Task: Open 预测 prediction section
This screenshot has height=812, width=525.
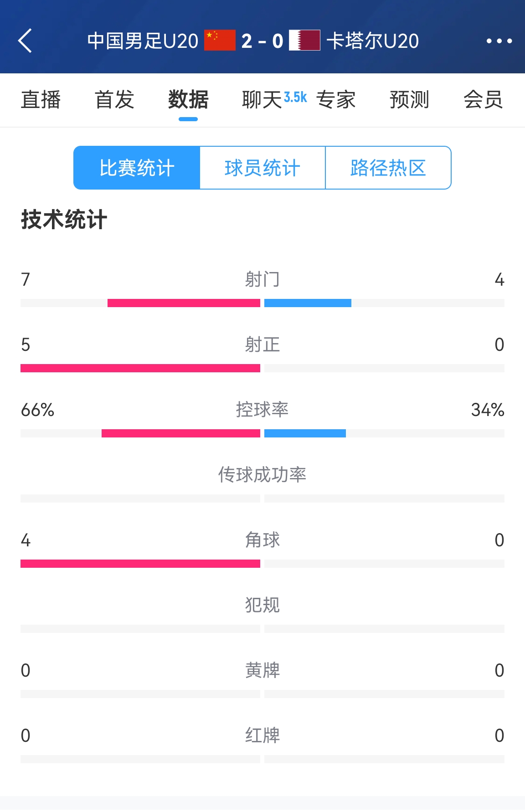Action: coord(408,100)
